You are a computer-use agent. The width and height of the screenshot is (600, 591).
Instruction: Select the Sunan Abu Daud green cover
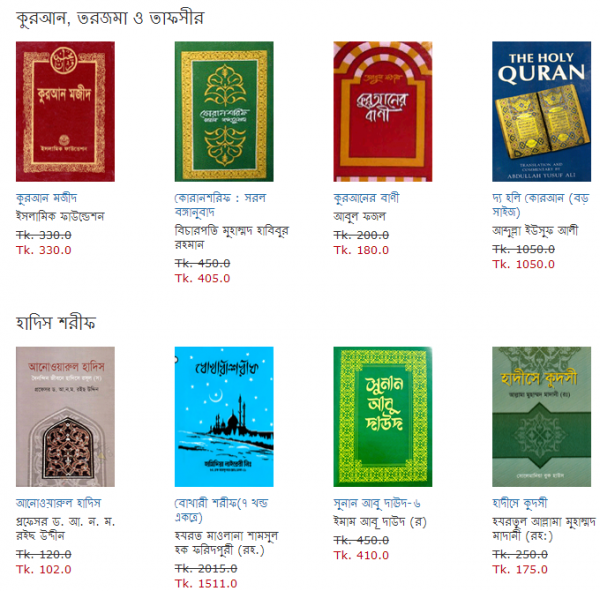(383, 417)
